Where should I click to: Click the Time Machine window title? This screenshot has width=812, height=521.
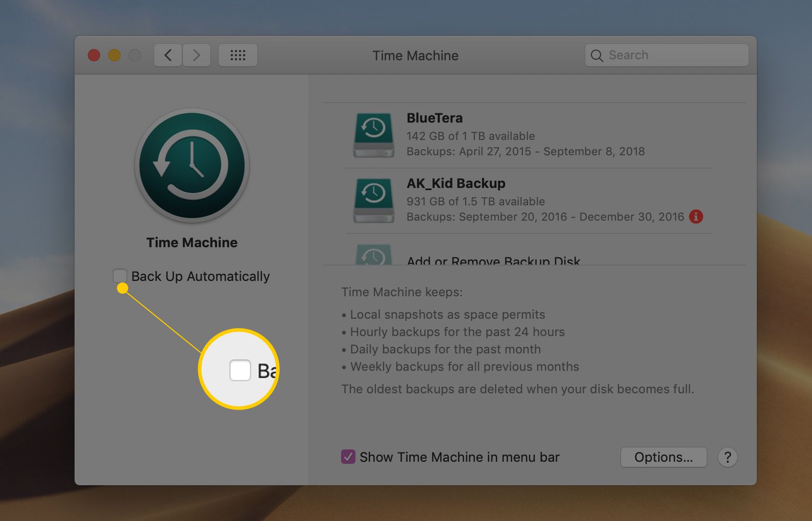point(416,56)
